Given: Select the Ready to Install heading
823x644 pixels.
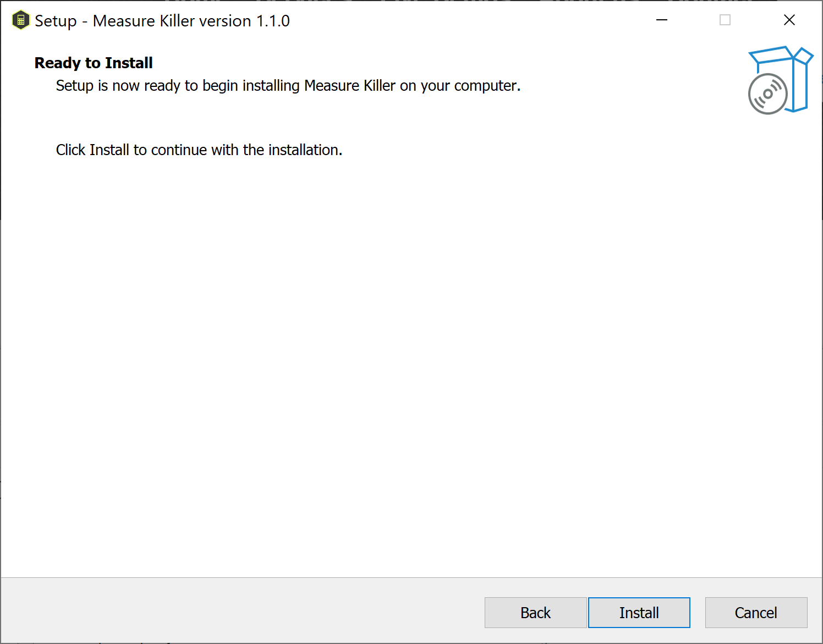Looking at the screenshot, I should pos(93,63).
